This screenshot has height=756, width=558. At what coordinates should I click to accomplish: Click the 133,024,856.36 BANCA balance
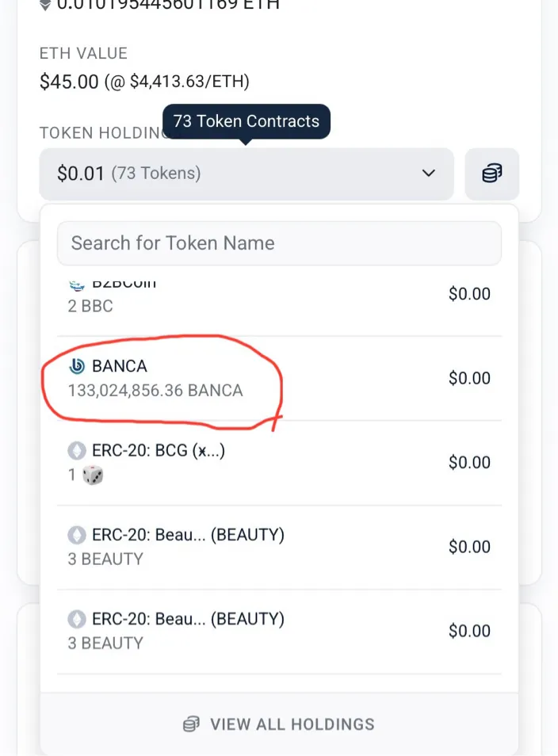pyautogui.click(x=155, y=391)
